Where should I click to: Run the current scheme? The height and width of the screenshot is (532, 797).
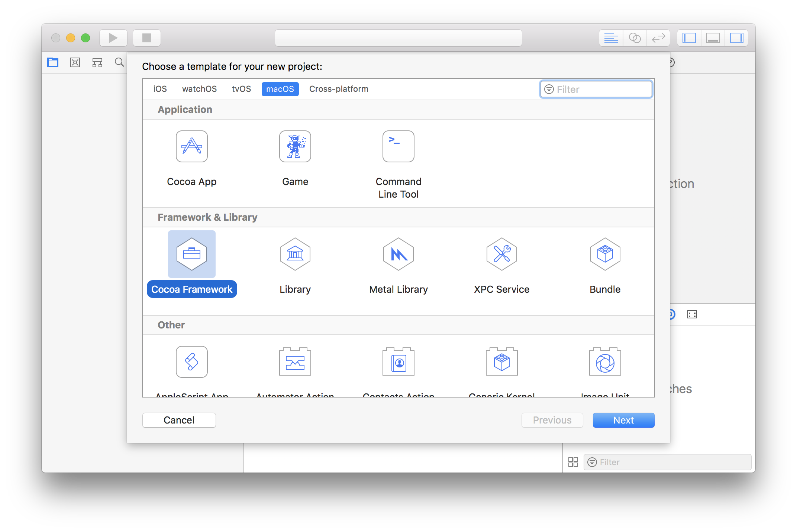tap(113, 38)
